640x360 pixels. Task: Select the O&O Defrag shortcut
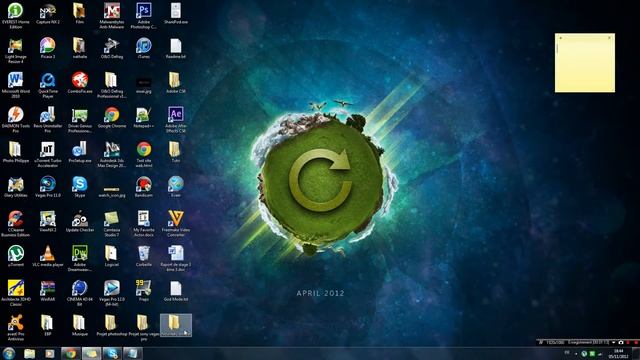point(112,48)
